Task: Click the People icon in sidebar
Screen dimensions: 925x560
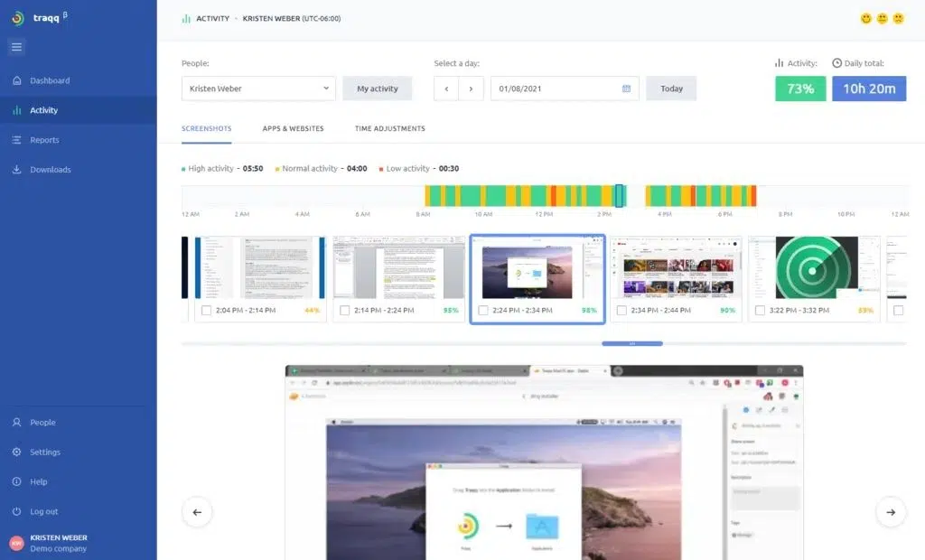Action: click(16, 423)
